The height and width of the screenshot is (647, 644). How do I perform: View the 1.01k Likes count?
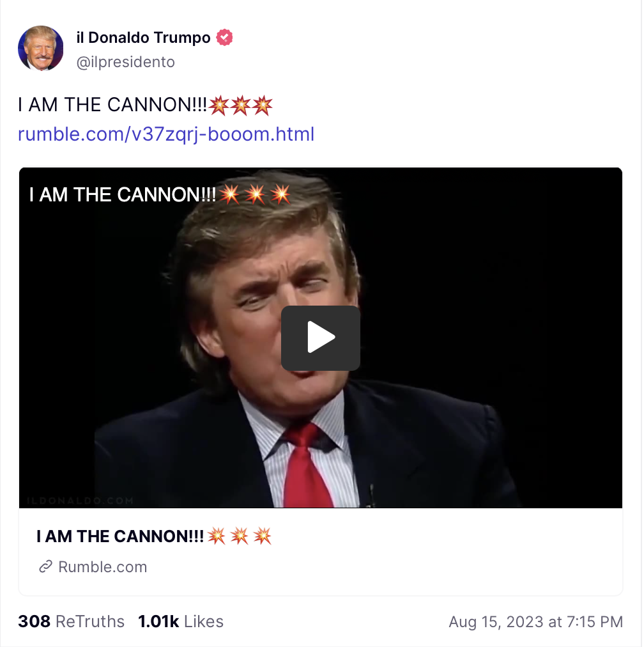[181, 621]
